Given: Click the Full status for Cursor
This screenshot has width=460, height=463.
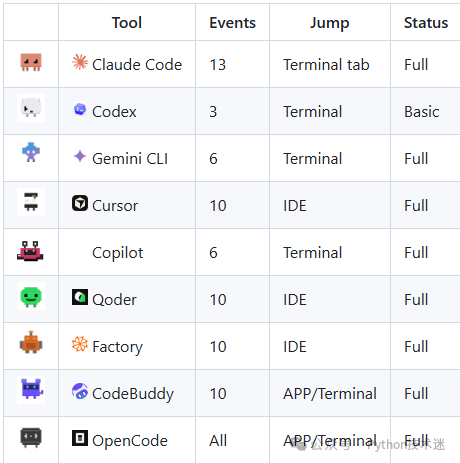Looking at the screenshot, I should click(x=416, y=206).
